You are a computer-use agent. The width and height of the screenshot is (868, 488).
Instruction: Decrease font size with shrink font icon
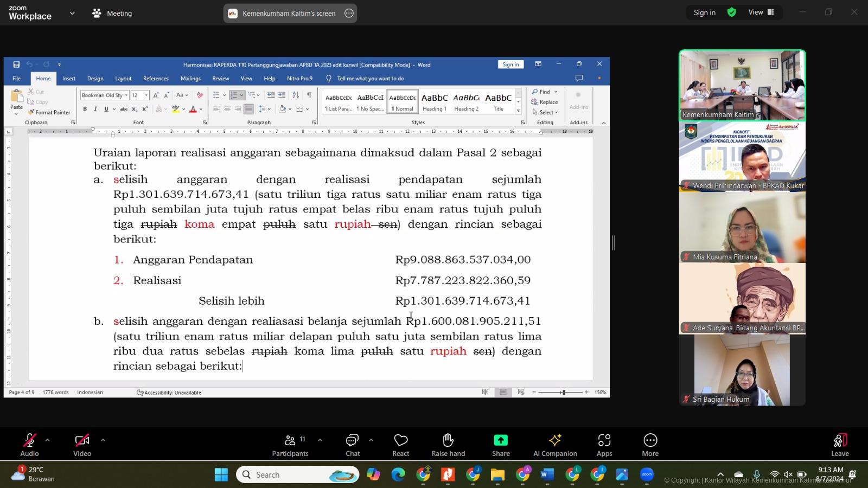167,95
